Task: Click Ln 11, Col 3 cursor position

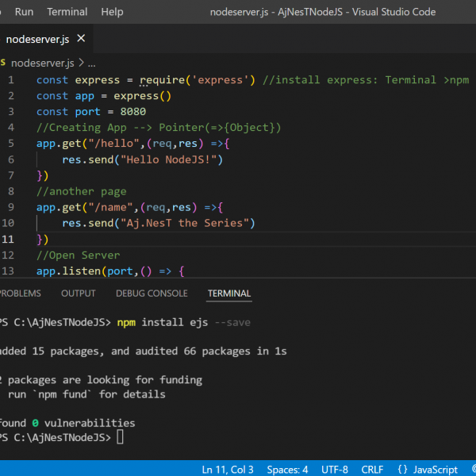Action: [228, 469]
